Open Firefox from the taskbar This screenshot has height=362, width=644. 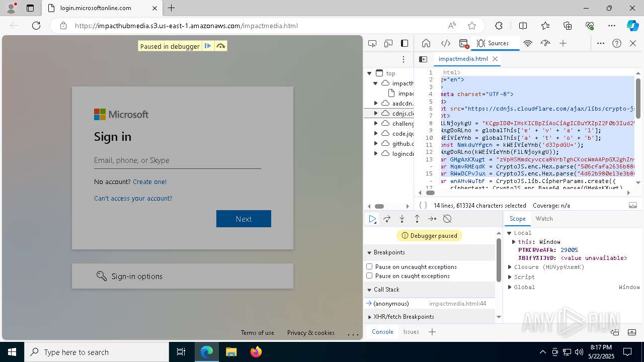[256, 352]
